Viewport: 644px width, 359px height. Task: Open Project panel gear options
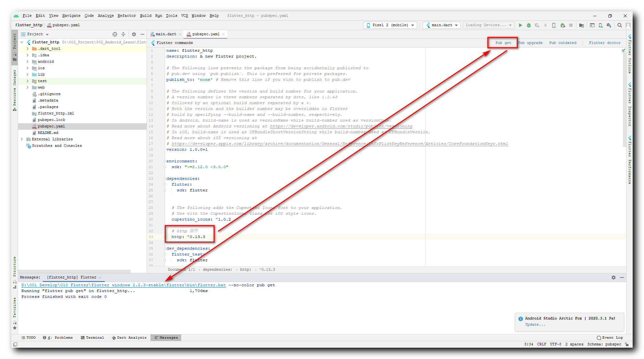[134, 34]
